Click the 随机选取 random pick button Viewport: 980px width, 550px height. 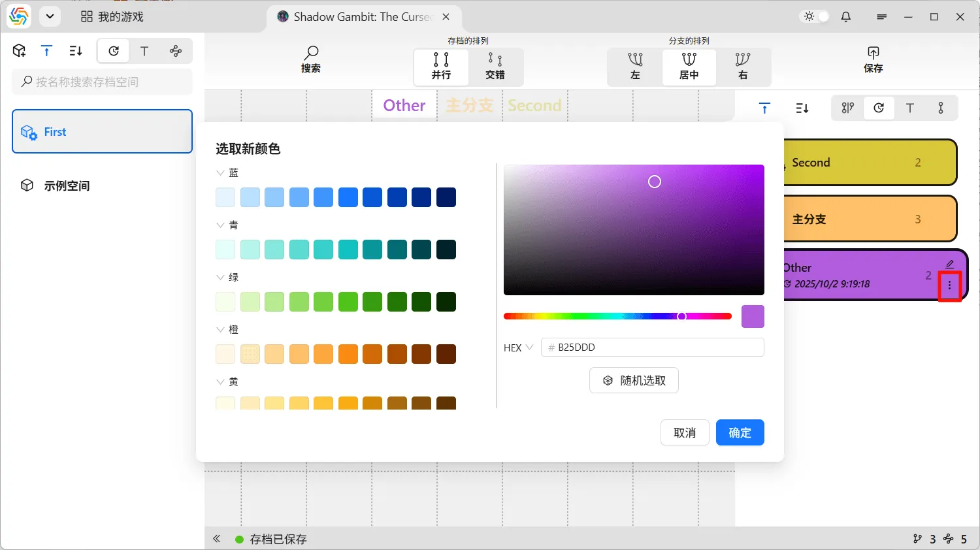pyautogui.click(x=634, y=380)
